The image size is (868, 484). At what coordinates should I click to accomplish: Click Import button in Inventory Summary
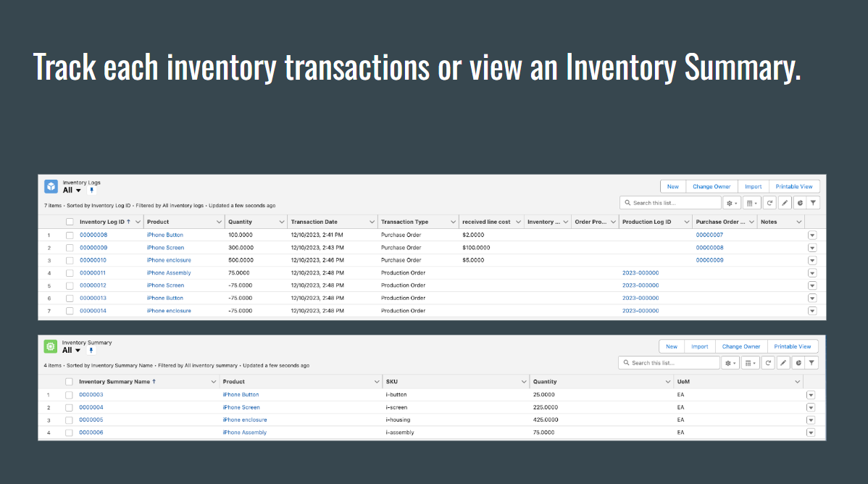click(x=699, y=346)
